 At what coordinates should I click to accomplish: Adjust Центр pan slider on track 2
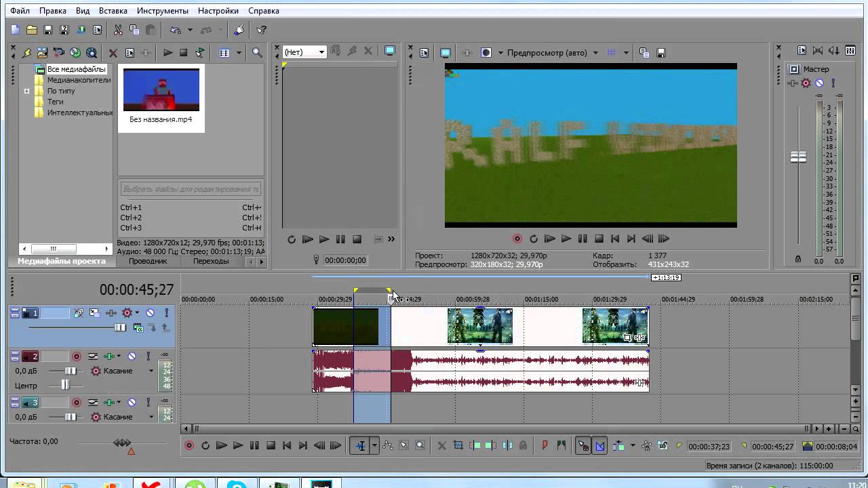65,385
